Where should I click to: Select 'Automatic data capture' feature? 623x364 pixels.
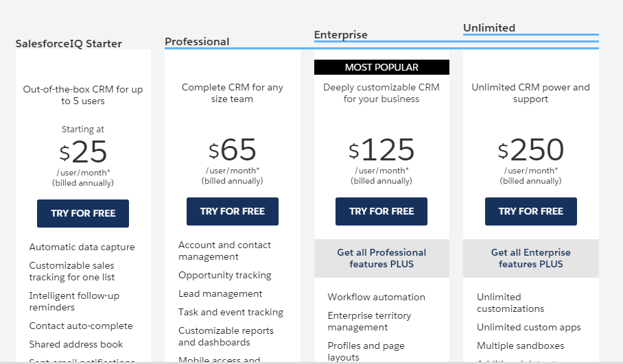(x=82, y=247)
